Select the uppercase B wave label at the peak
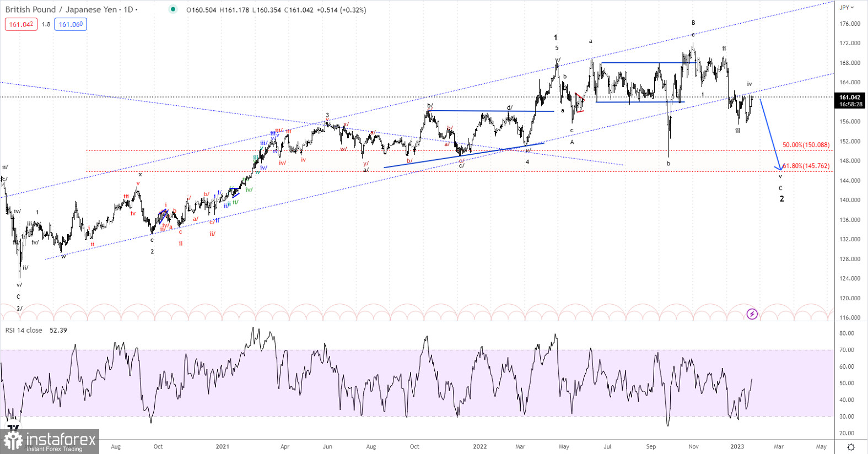868x454 pixels. click(x=693, y=23)
